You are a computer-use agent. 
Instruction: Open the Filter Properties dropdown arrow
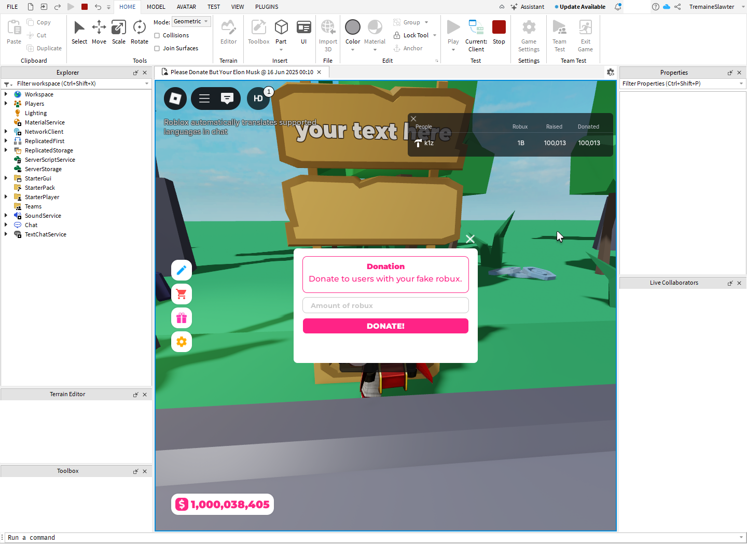tap(741, 83)
